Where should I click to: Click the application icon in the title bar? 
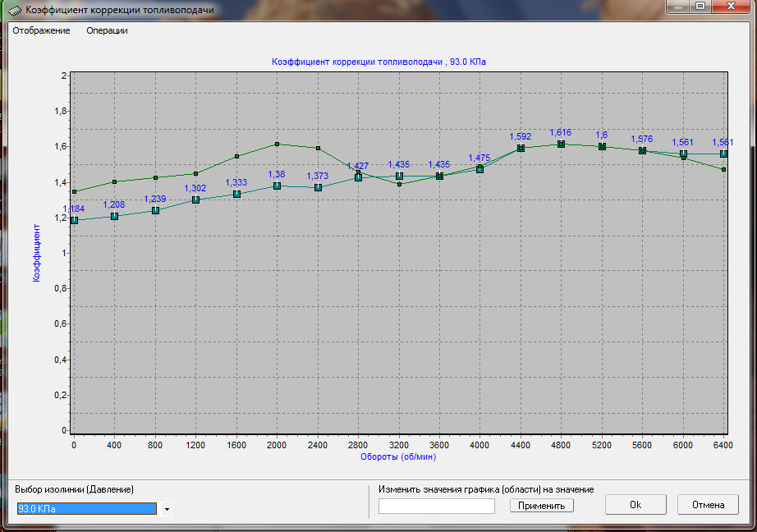(14, 10)
